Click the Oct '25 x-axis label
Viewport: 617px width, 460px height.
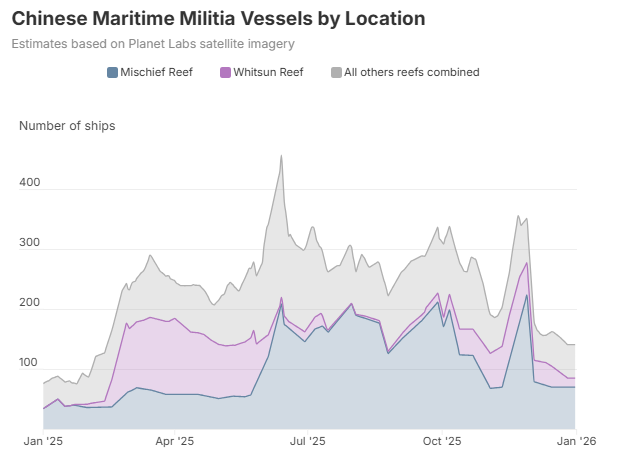(x=441, y=440)
